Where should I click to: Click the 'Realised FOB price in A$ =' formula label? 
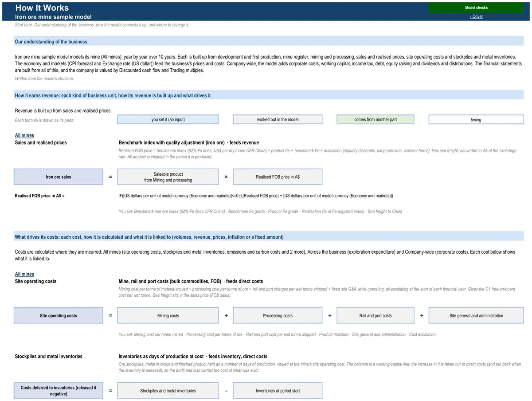coord(40,196)
